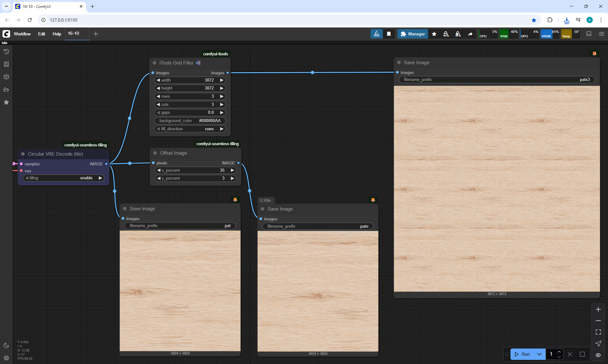This screenshot has height=364, width=608.
Task: Toggle the bottom panel icon
Action: pyautogui.click(x=589, y=34)
